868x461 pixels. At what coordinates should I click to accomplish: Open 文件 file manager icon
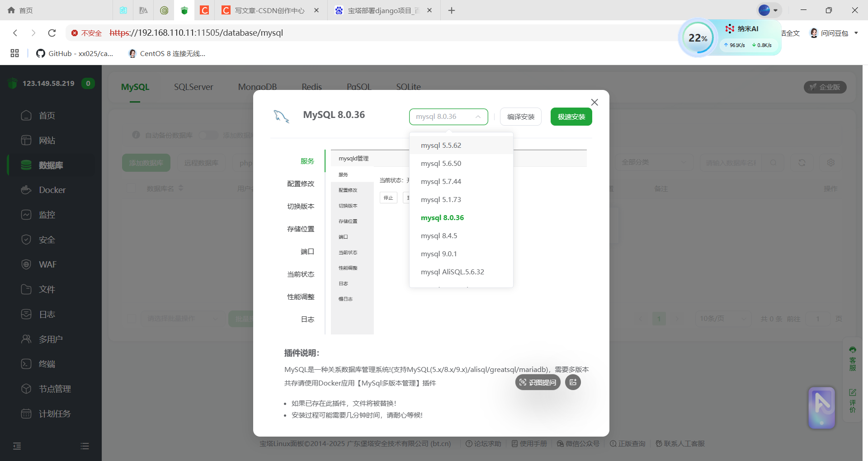pos(26,289)
